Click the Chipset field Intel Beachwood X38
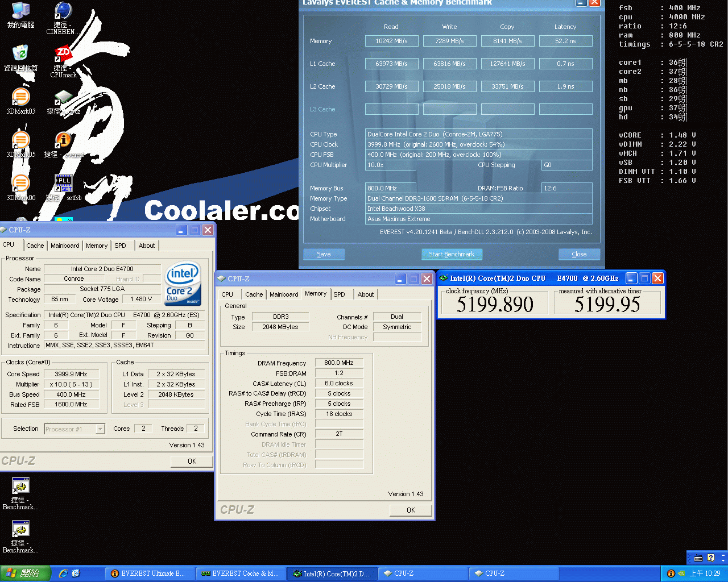Screen dimensions: 728x582 [478, 209]
